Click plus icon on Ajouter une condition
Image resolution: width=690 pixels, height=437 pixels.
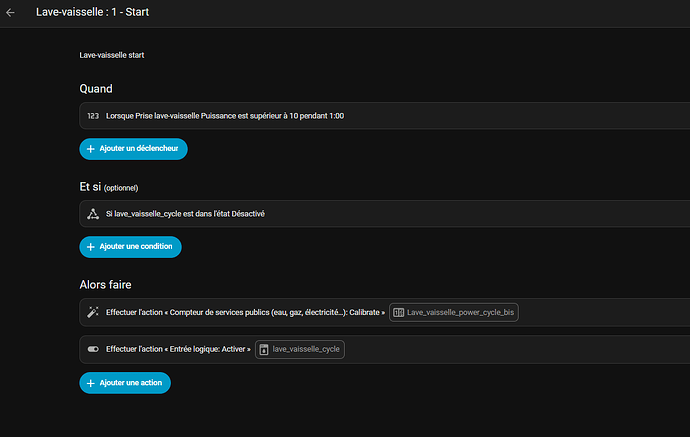(91, 247)
